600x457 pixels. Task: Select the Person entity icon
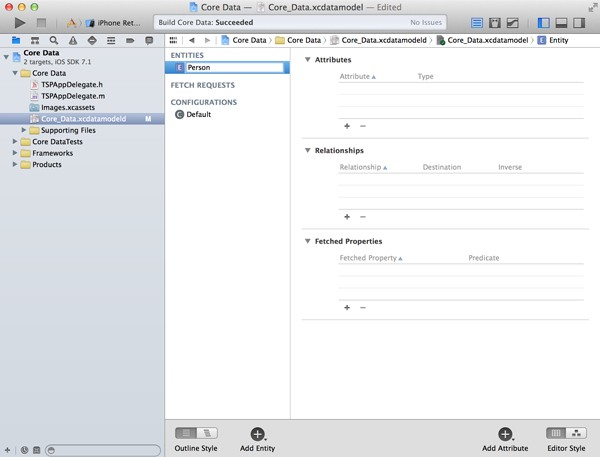pos(179,68)
